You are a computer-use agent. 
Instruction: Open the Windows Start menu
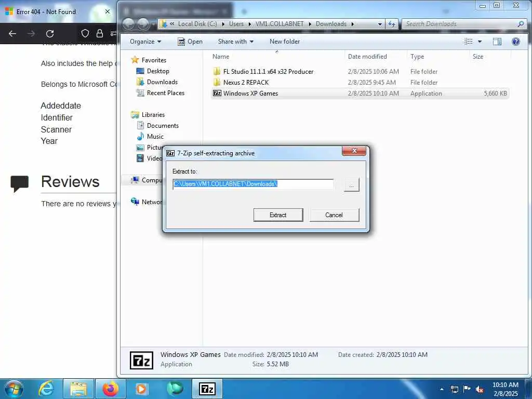(14, 389)
